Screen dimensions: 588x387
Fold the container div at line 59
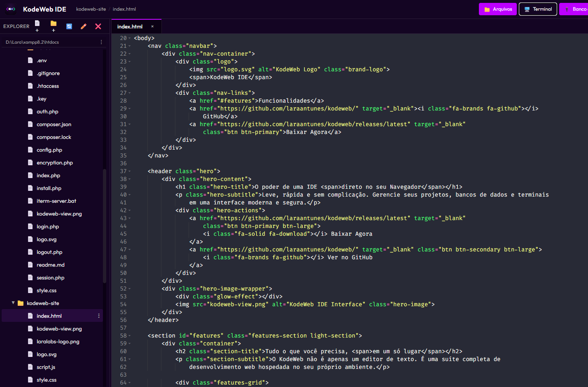point(129,343)
